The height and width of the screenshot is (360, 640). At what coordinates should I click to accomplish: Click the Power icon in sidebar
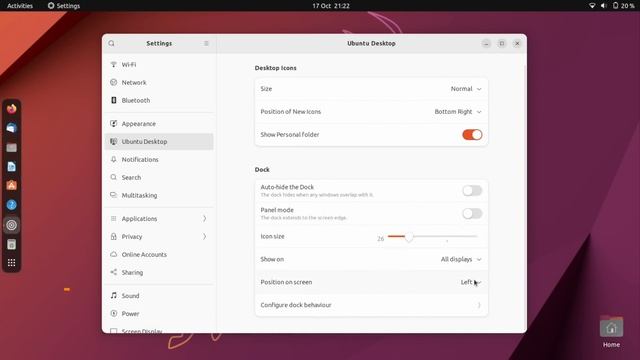tap(113, 313)
